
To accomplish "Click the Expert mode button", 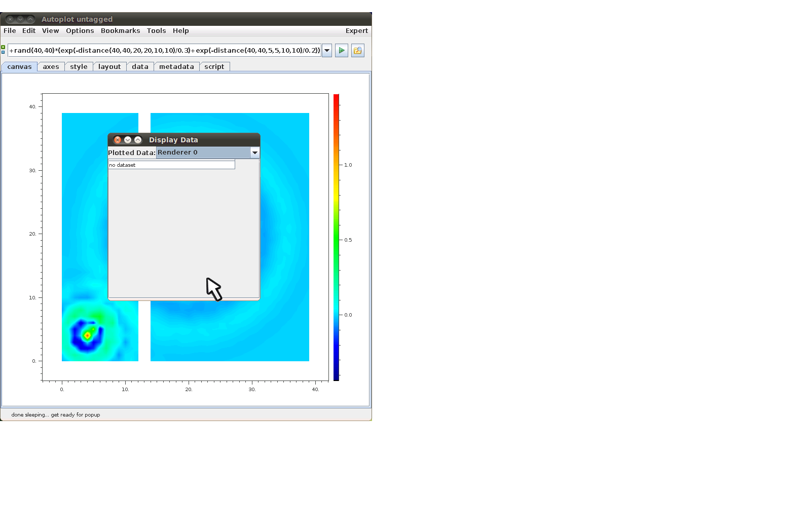I will coord(356,31).
